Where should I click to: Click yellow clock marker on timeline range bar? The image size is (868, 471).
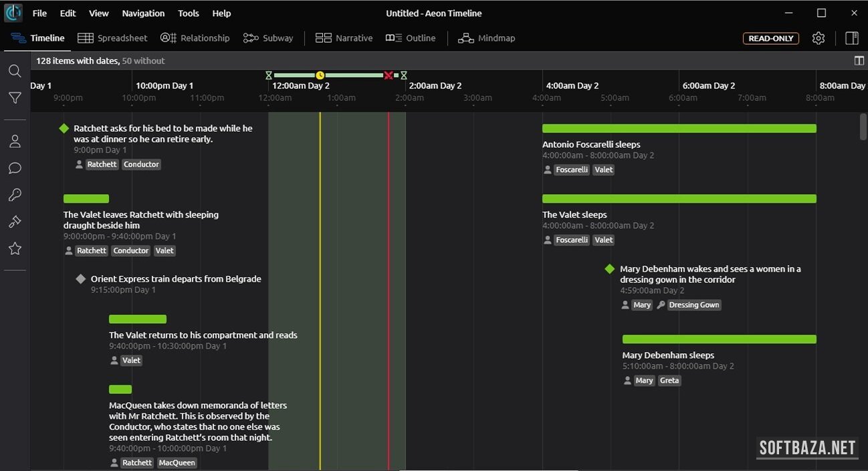coord(320,76)
